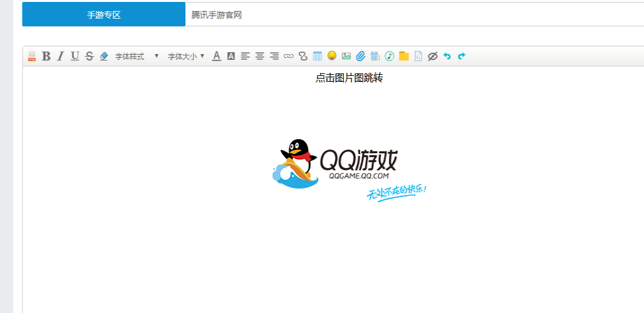This screenshot has height=313, width=644.
Task: Select the 手游专区 tab
Action: point(104,15)
